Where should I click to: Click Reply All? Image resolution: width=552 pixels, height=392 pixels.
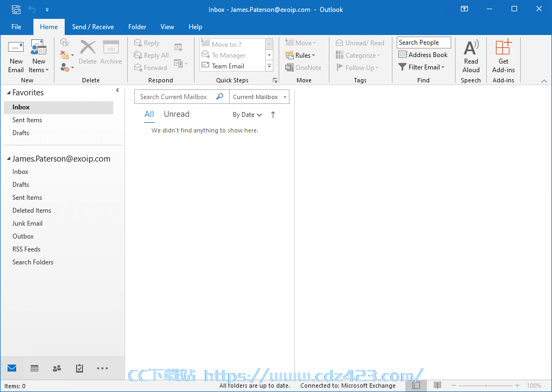(151, 55)
